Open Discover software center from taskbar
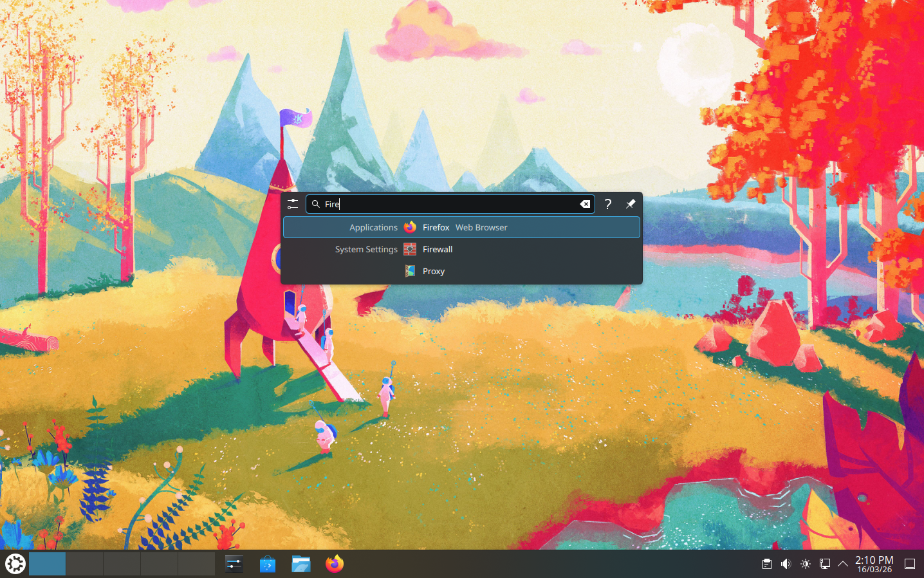This screenshot has width=924, height=578. 268,564
